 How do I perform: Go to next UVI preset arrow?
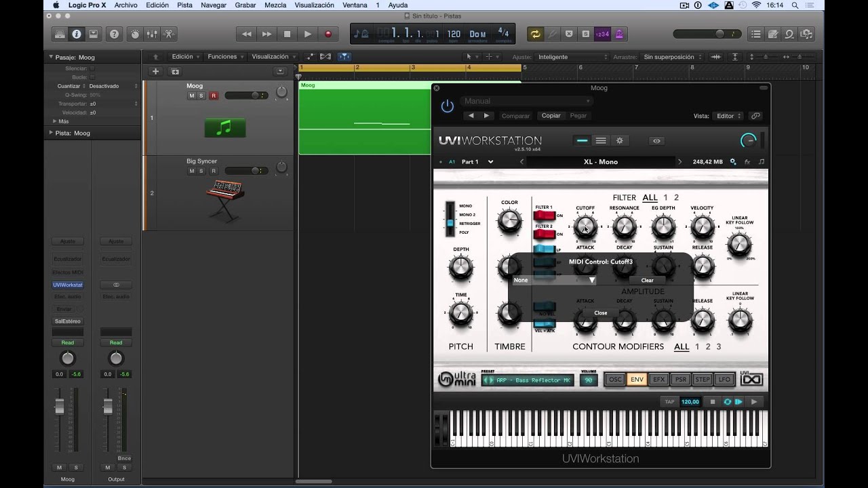(679, 162)
